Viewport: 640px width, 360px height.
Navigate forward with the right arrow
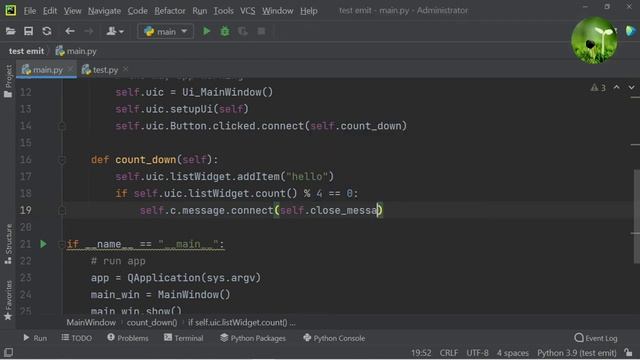point(88,31)
